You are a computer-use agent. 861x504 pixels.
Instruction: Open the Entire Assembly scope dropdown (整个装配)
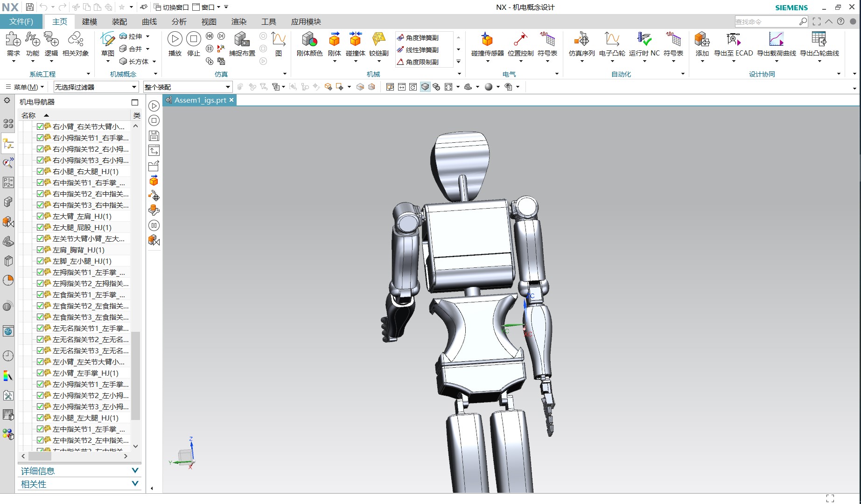click(187, 87)
